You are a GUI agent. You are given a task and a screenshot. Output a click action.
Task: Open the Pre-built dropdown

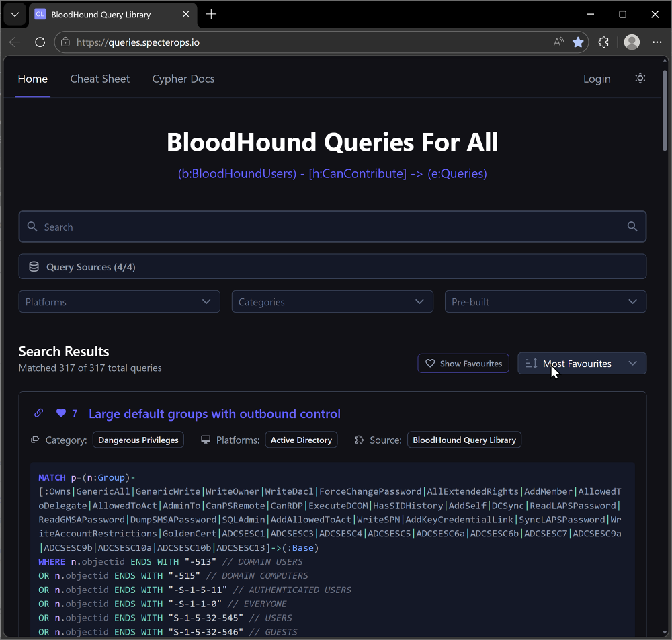tap(545, 302)
